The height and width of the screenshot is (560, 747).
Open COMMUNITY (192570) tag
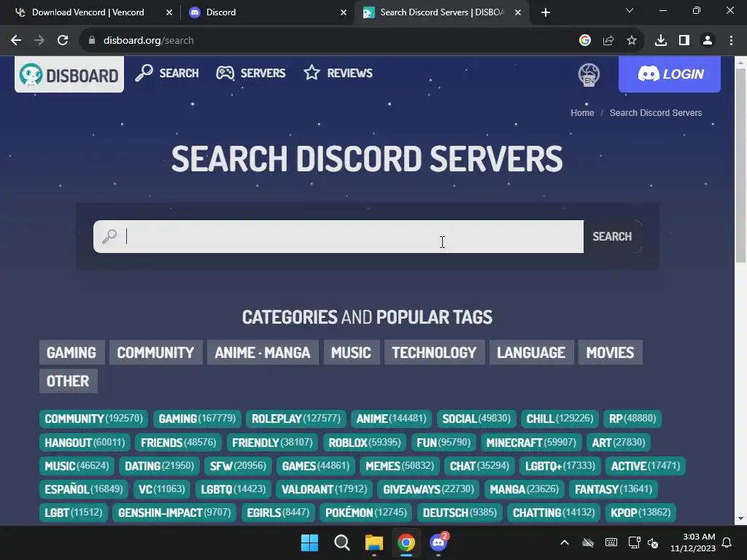94,419
